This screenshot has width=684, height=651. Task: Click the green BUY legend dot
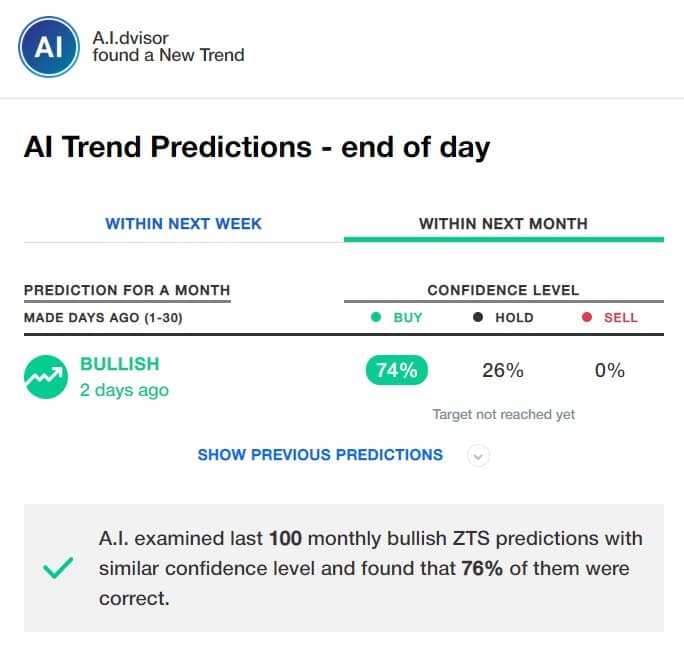pyautogui.click(x=376, y=318)
